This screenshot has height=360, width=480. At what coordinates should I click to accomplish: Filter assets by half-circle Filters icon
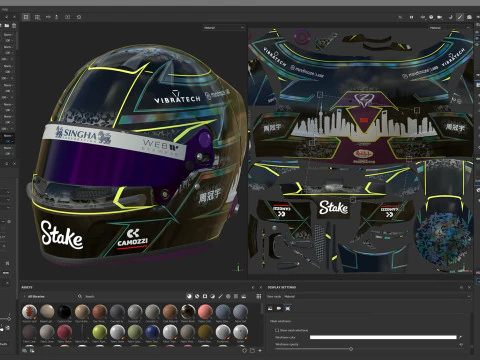coord(213,296)
